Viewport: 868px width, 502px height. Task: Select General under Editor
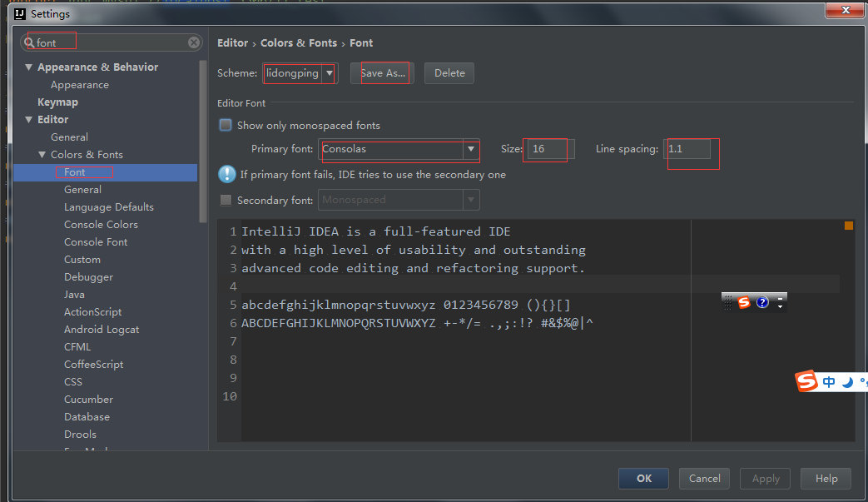(69, 137)
